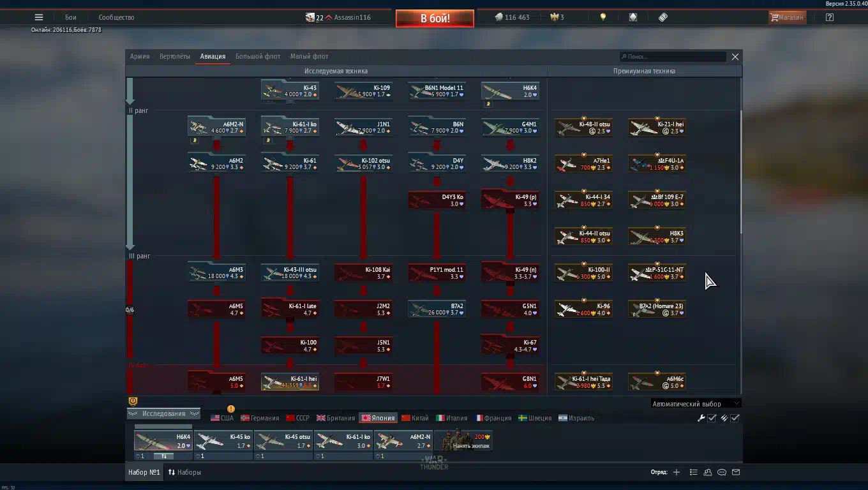
Task: Click the golden eagles balance icon
Action: [x=554, y=17]
